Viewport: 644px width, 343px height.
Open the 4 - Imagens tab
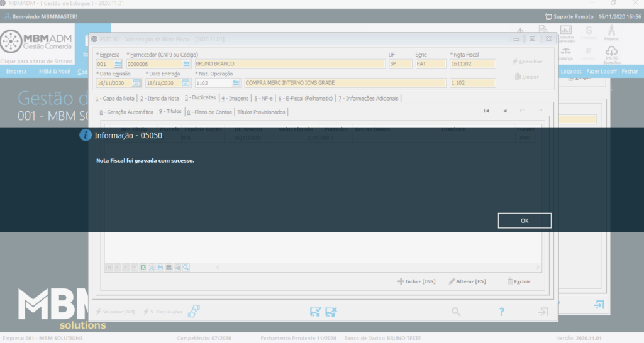[235, 99]
